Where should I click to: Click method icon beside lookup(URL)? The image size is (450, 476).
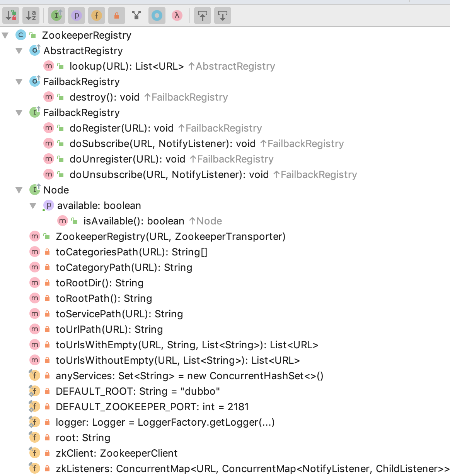[x=49, y=66]
